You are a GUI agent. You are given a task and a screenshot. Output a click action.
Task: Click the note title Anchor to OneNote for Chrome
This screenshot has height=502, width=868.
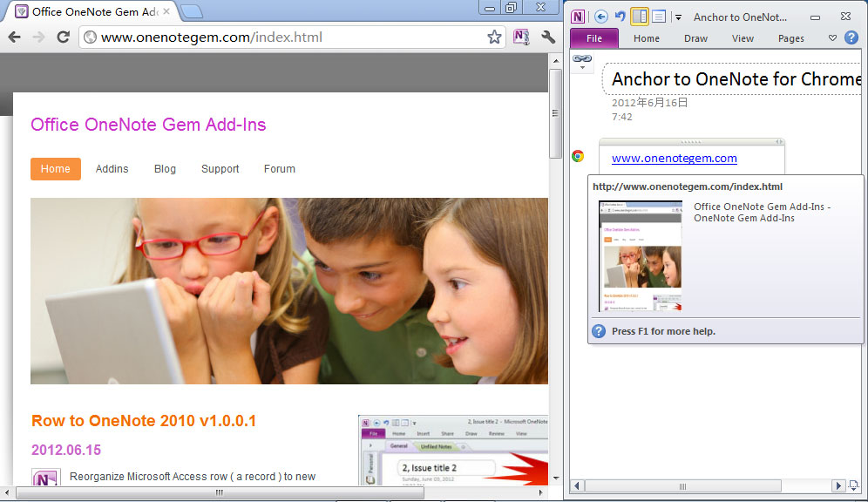pos(736,79)
